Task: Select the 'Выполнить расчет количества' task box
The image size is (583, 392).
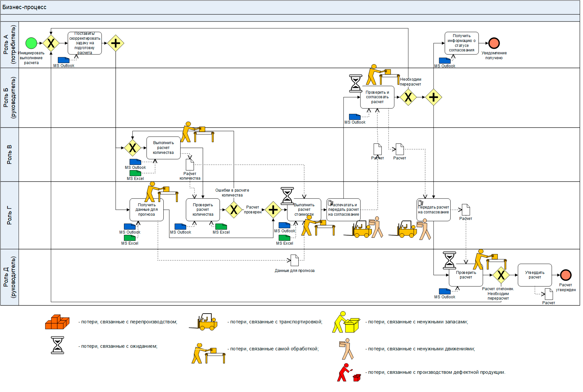Action: pyautogui.click(x=163, y=148)
